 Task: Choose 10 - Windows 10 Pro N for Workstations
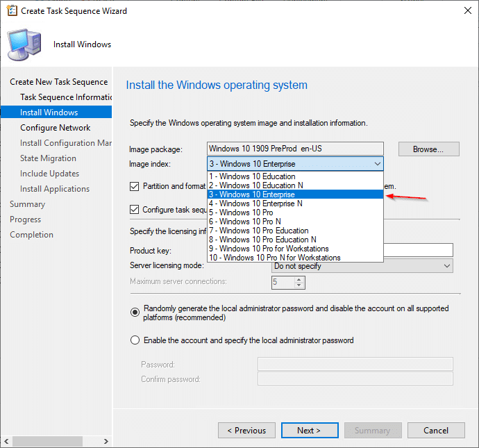tap(295, 258)
